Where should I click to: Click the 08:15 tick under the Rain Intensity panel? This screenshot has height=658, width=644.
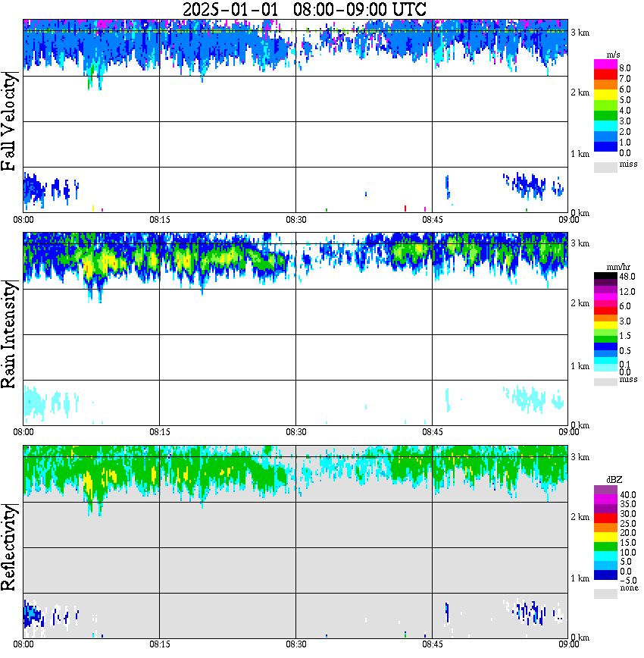pyautogui.click(x=160, y=432)
